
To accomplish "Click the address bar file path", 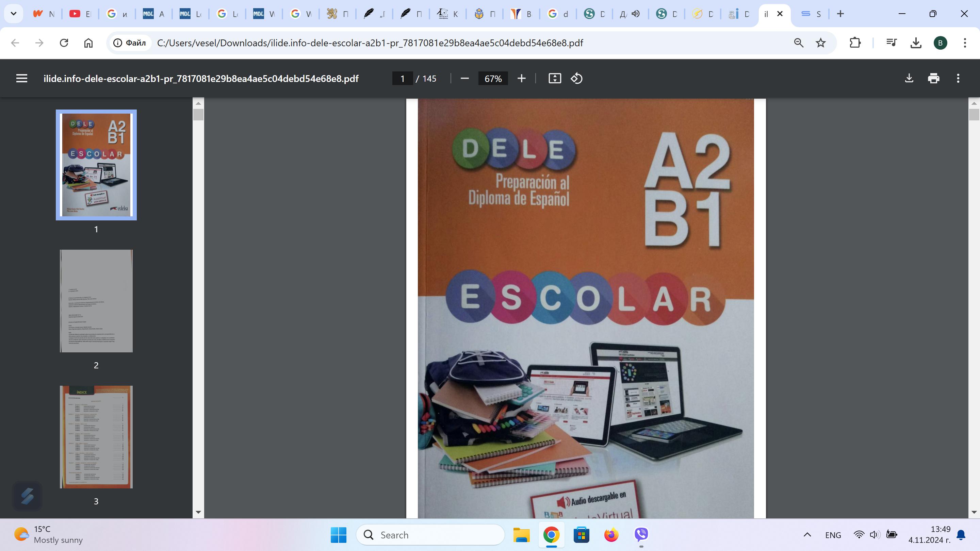I will [x=370, y=43].
